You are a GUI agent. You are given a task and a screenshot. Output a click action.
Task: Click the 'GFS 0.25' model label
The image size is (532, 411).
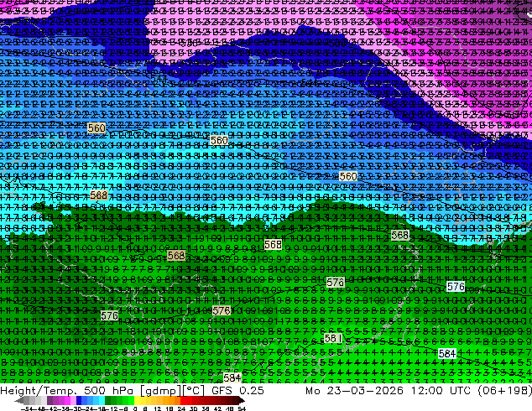click(x=237, y=391)
